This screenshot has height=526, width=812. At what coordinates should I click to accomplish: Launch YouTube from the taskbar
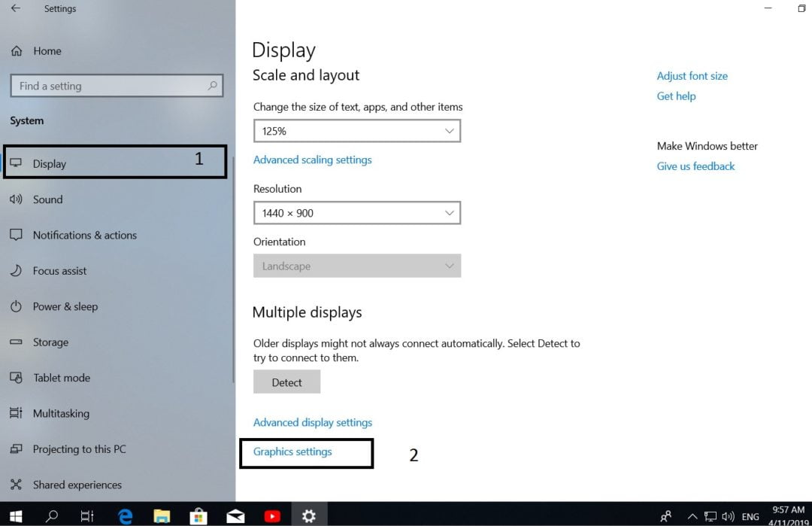(x=272, y=515)
